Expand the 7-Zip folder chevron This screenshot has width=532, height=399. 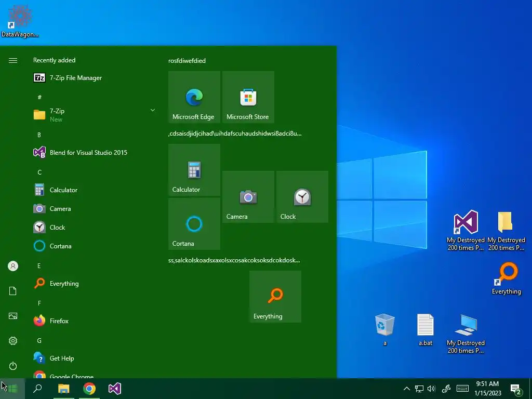tap(153, 110)
